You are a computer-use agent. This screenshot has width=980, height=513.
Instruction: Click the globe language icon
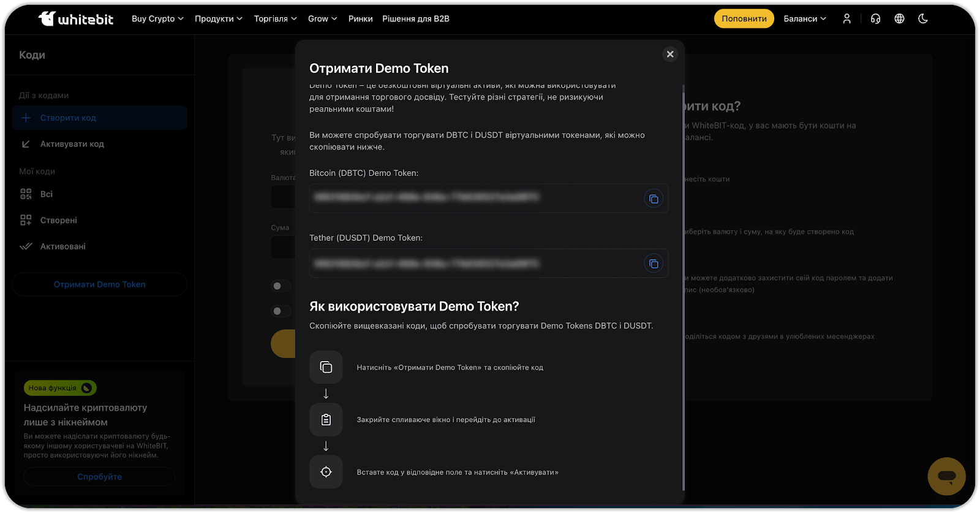coord(899,19)
